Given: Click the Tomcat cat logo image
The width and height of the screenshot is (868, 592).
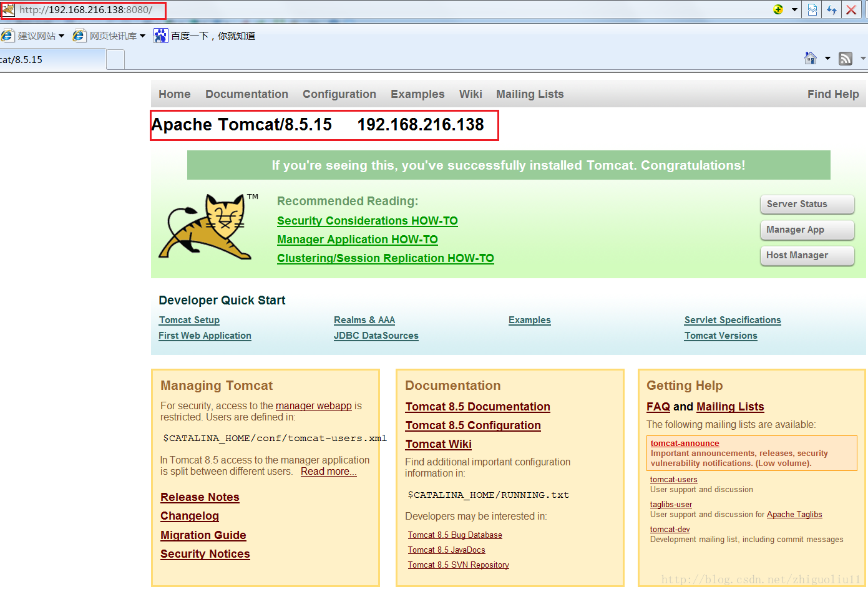Looking at the screenshot, I should pyautogui.click(x=208, y=226).
